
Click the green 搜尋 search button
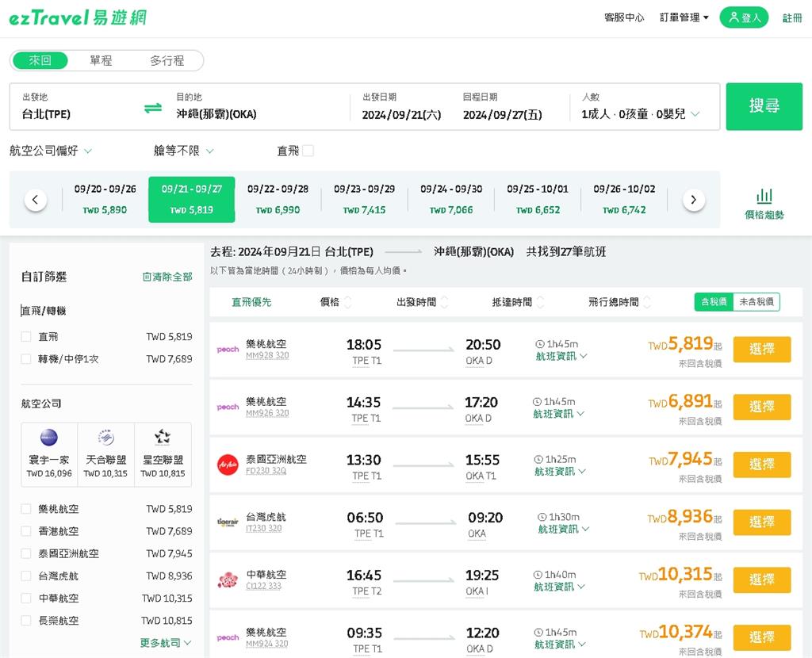pos(764,106)
